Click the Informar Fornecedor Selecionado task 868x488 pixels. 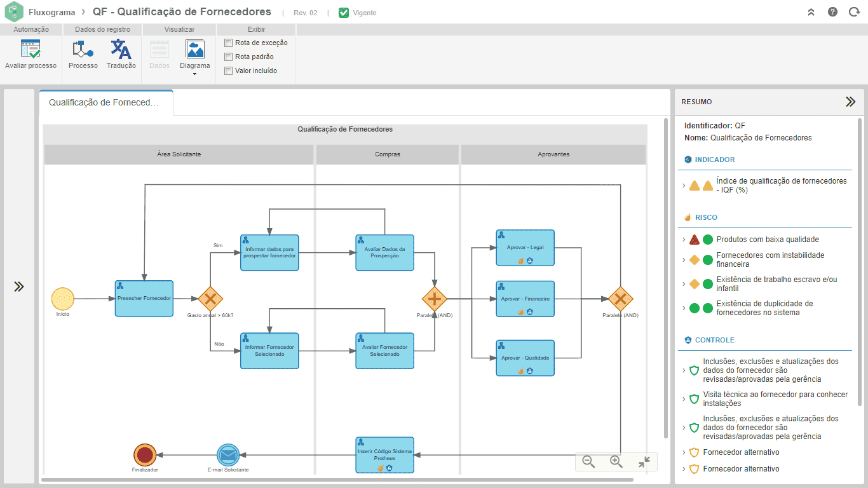tap(269, 351)
